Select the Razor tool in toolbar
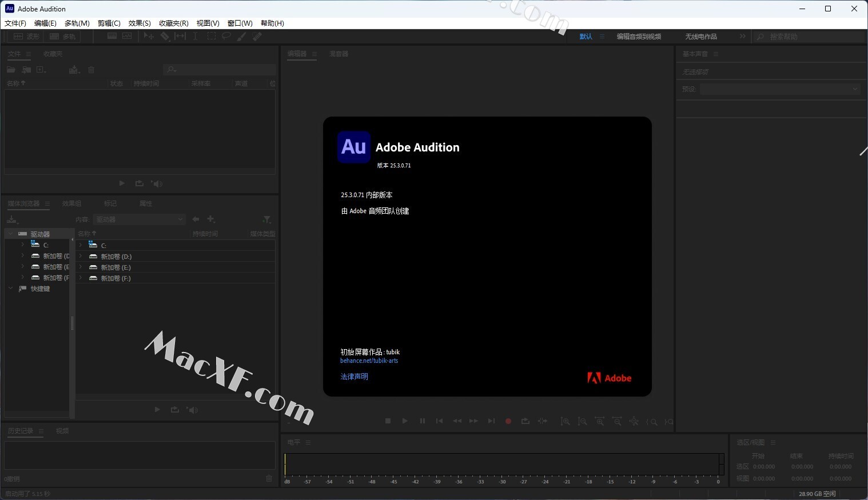 pyautogui.click(x=165, y=36)
